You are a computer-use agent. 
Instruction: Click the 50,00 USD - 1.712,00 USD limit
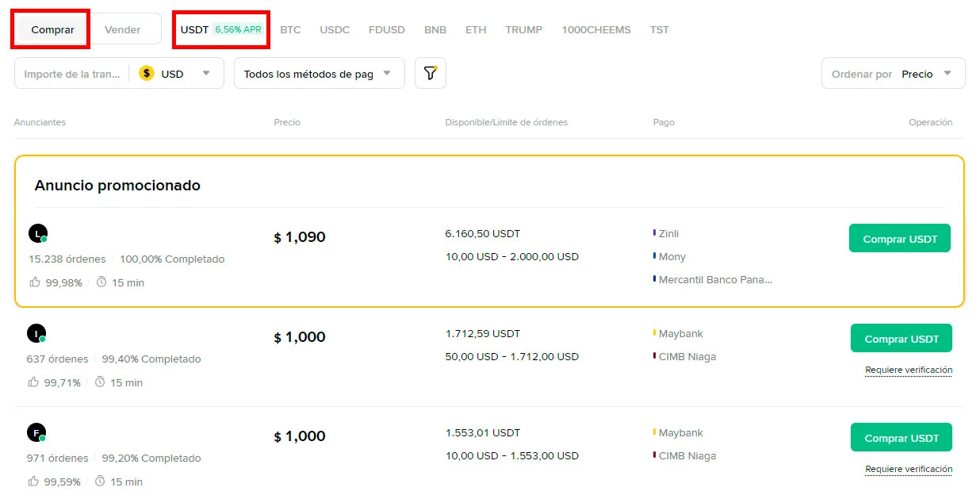[512, 356]
